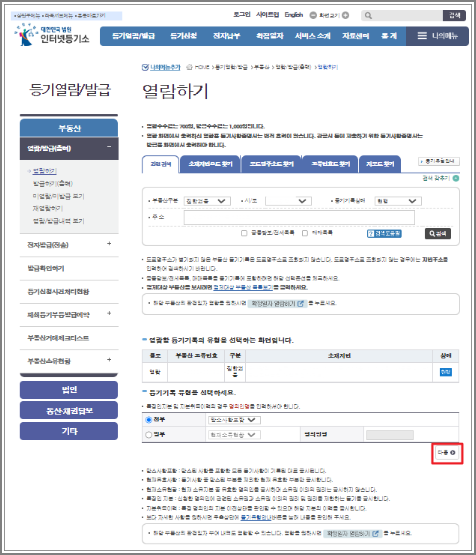Click the blue 선택 icon in the result row

(x=446, y=372)
